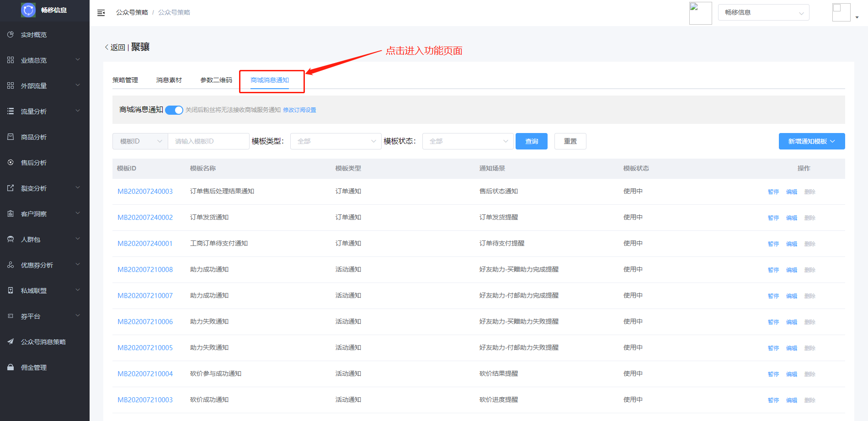The height and width of the screenshot is (421, 868).
Task: Click the 修改订阅设置 link
Action: (x=299, y=110)
